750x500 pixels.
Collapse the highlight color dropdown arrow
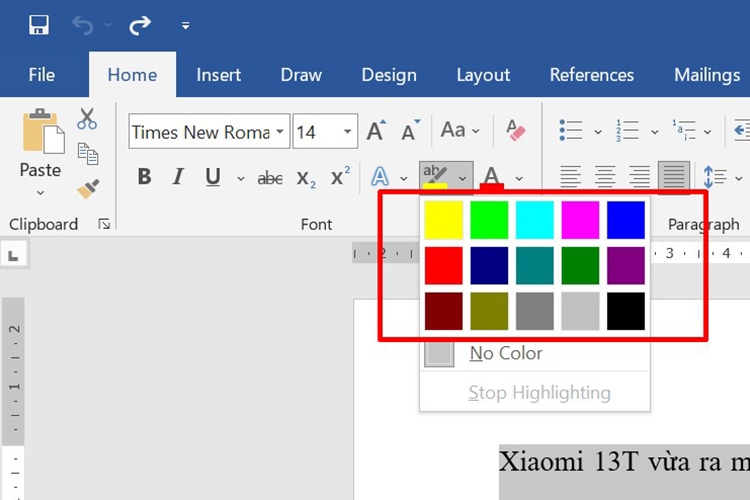click(463, 178)
